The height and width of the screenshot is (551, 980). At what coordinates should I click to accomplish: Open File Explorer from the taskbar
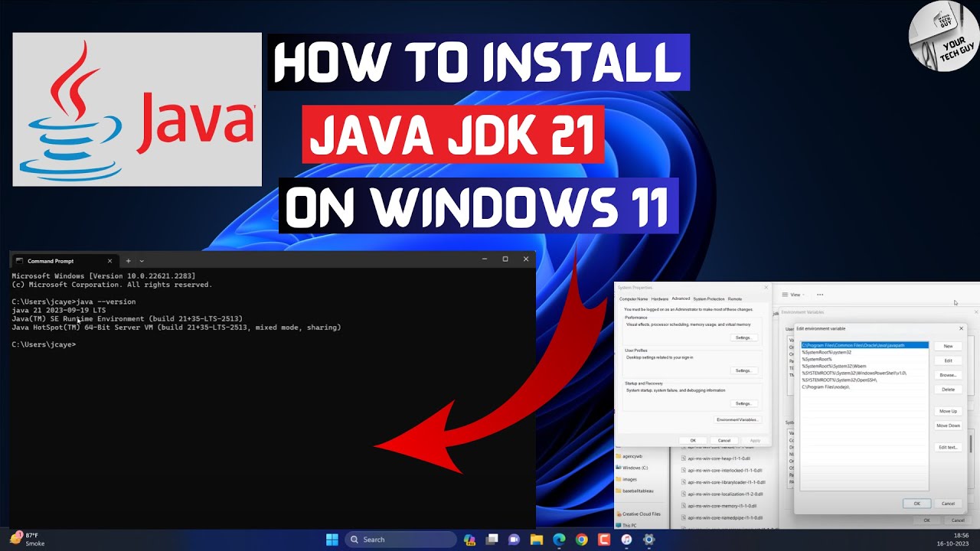[537, 540]
